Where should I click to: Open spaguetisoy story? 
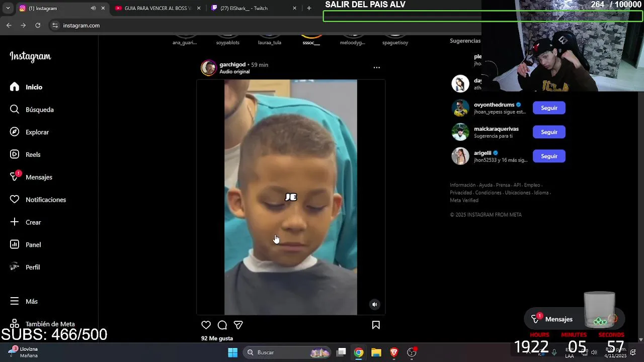pos(395,39)
